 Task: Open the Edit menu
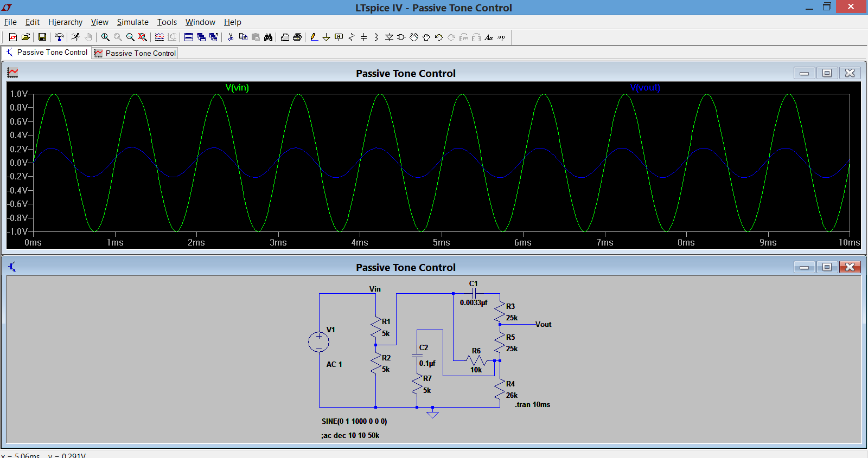pyautogui.click(x=33, y=22)
